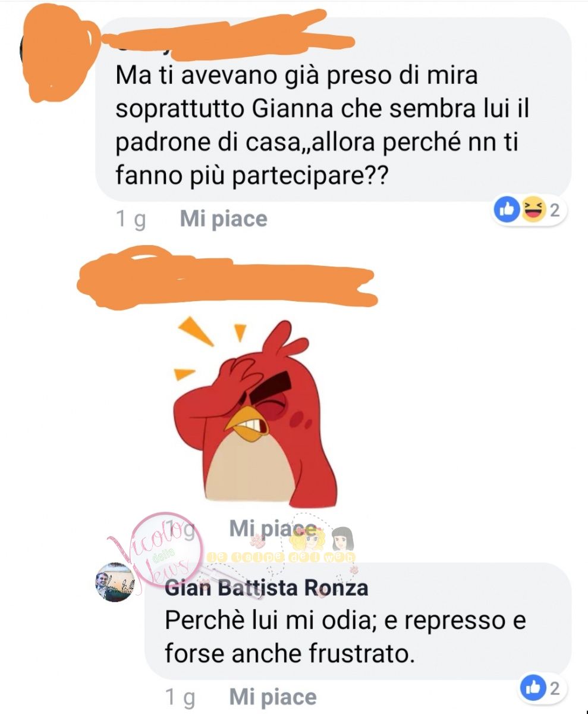This screenshot has height=714, width=588.
Task: Click the blue thumbs-up reaction on first comment
Action: [x=507, y=209]
